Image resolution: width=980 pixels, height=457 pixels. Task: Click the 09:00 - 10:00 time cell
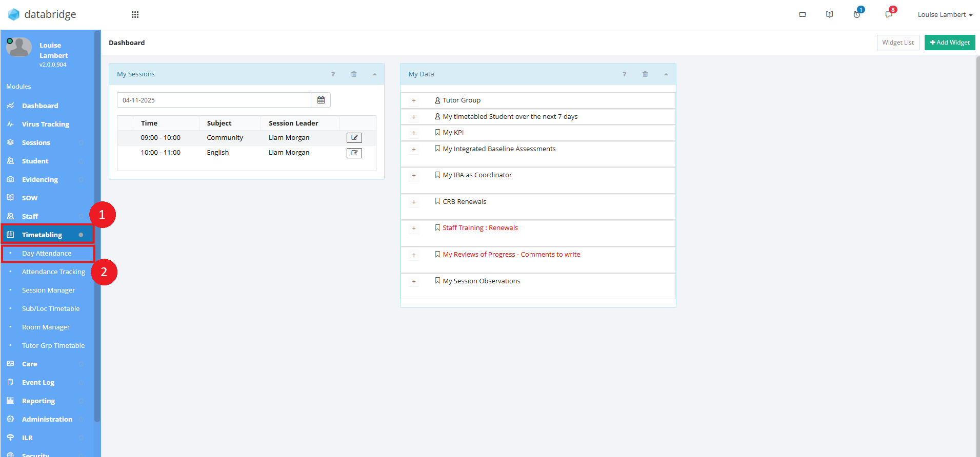coord(161,138)
